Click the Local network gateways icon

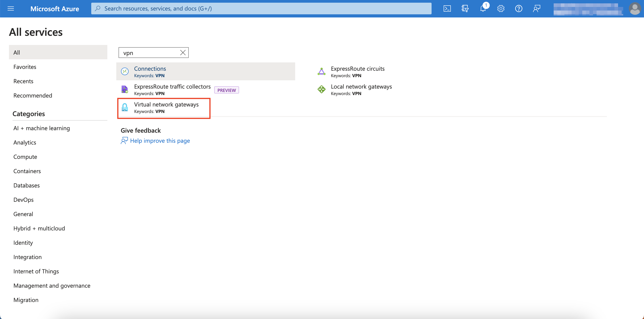[x=321, y=89]
